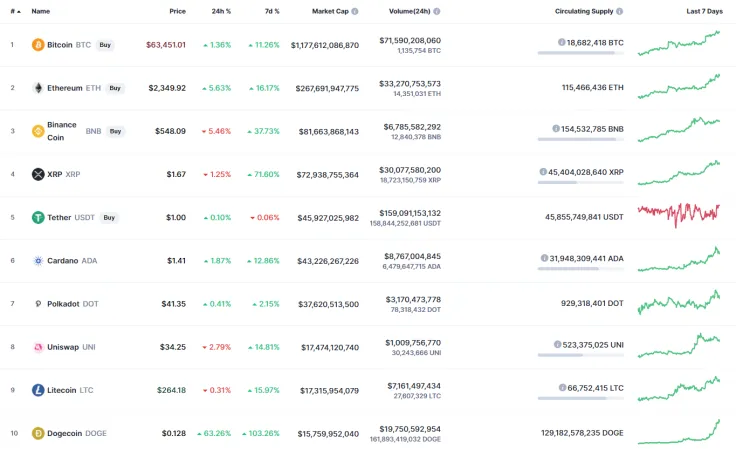Click info icon beside 45,404,028,640 XRP supply
This screenshot has width=736, height=449.
pyautogui.click(x=543, y=172)
